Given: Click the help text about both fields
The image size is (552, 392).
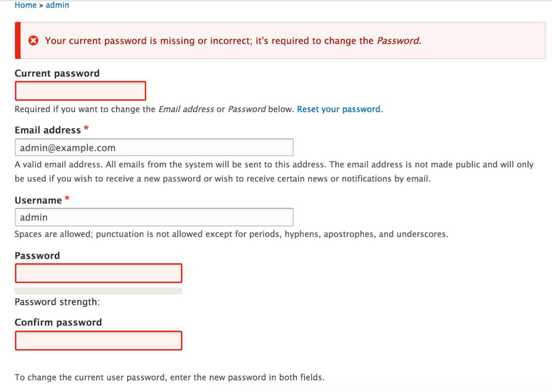Looking at the screenshot, I should pos(169,377).
